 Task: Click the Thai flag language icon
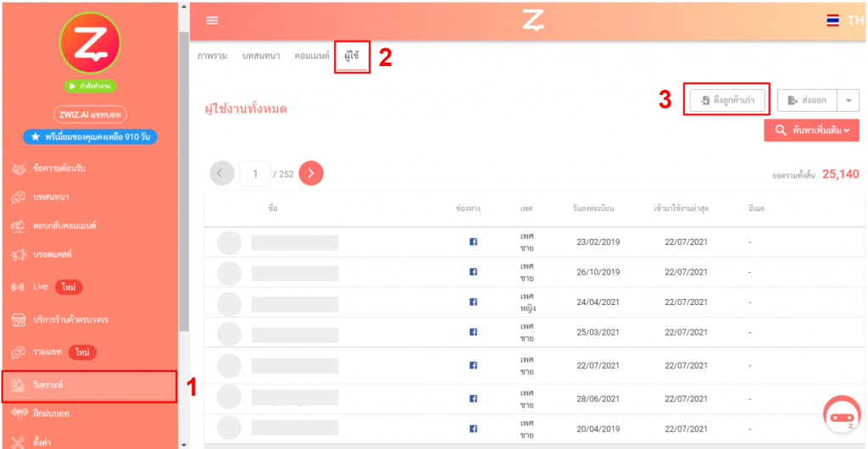point(832,20)
